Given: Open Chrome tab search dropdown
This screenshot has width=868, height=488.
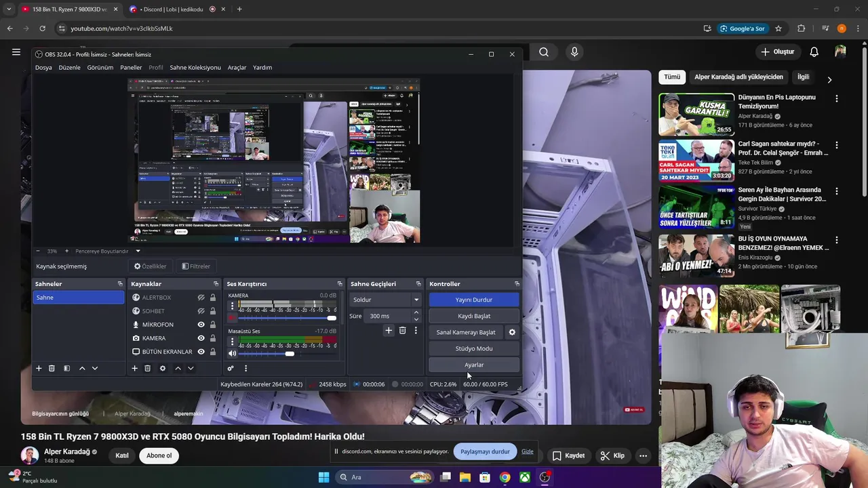Looking at the screenshot, I should [8, 9].
